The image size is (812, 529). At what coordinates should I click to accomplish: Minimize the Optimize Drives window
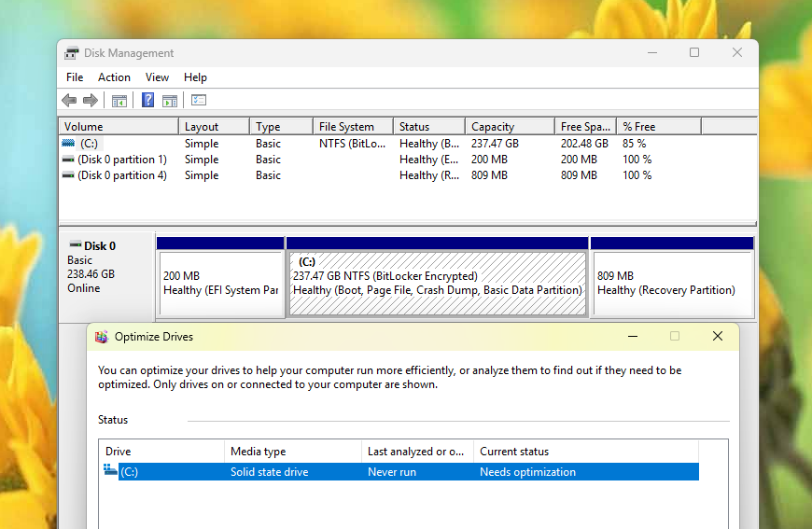[633, 337]
